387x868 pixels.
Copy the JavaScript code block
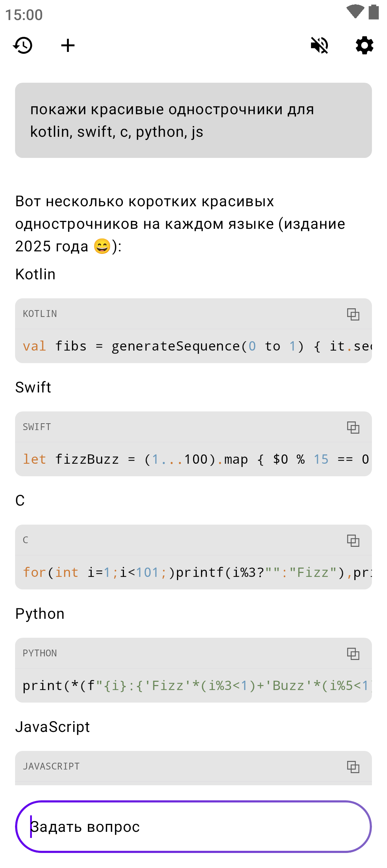pos(353,767)
